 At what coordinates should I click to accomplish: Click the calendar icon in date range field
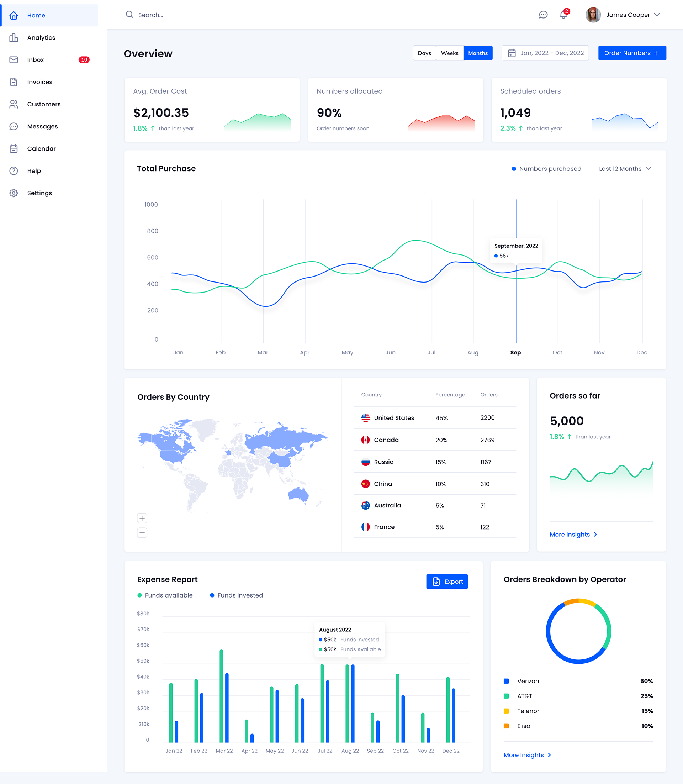pos(512,53)
